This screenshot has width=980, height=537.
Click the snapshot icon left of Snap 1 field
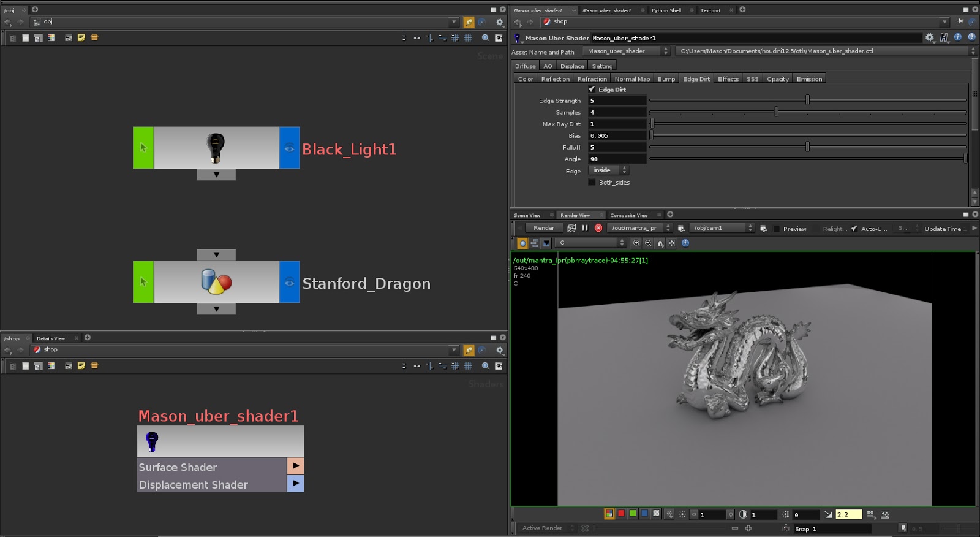[x=786, y=528]
